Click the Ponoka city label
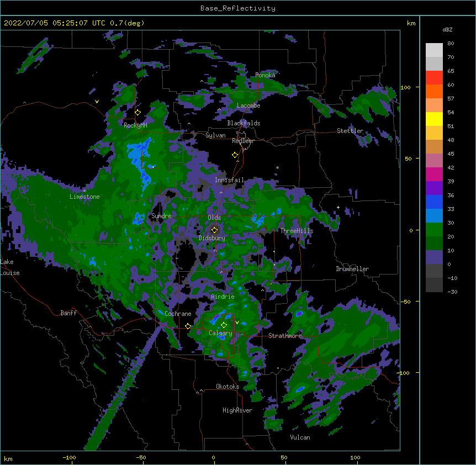The height and width of the screenshot is (465, 476). point(265,75)
